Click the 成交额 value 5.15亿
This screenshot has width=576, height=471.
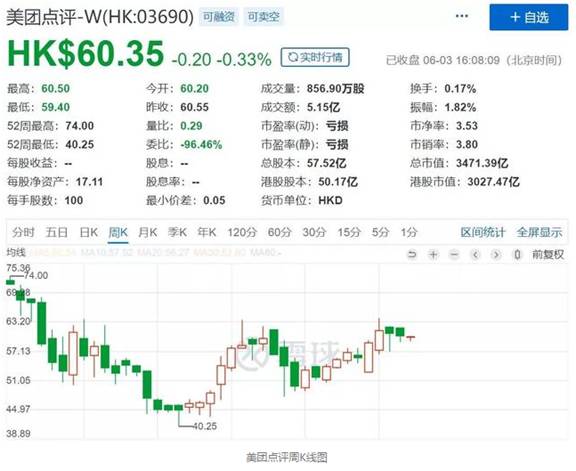point(323,107)
